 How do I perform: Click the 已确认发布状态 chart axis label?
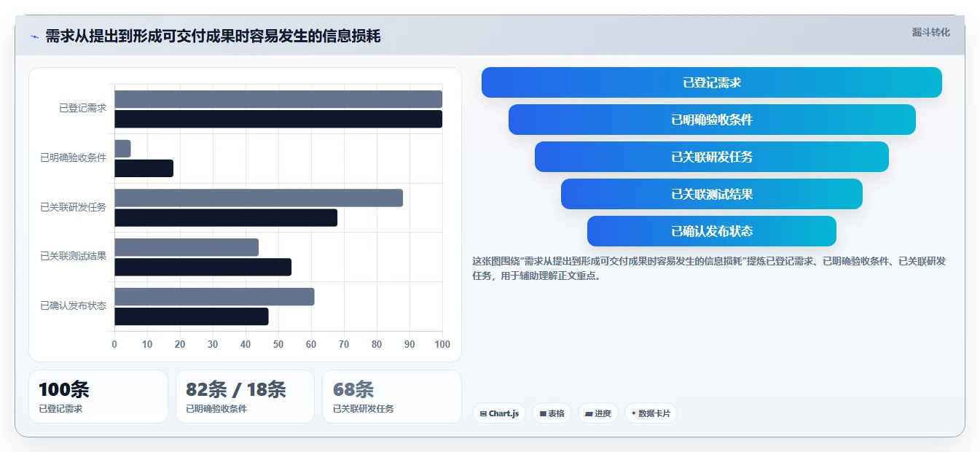pos(73,305)
